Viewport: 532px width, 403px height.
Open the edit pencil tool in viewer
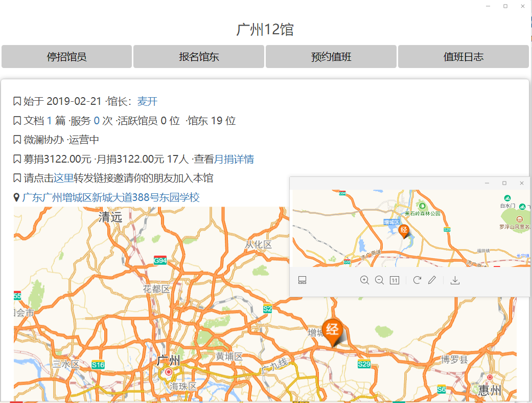432,280
